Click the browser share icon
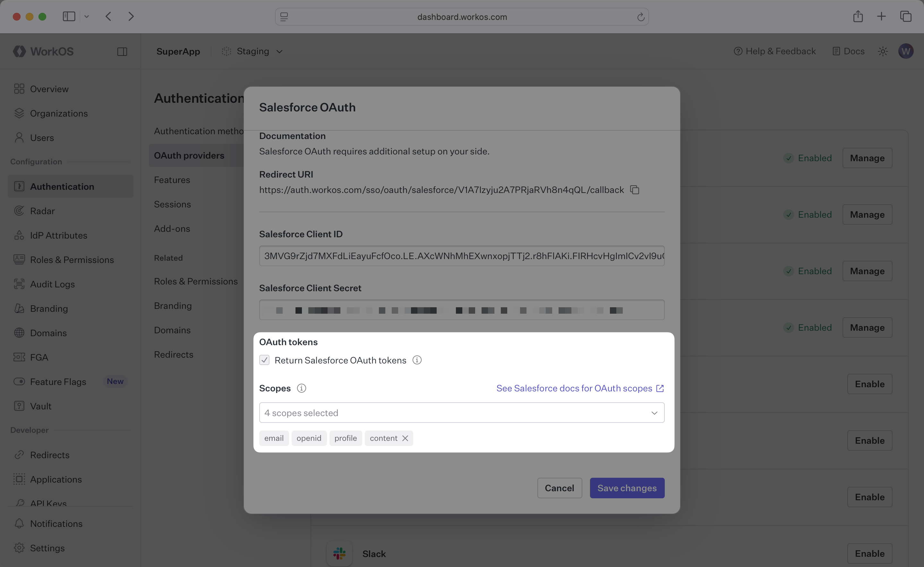This screenshot has height=567, width=924. tap(858, 16)
